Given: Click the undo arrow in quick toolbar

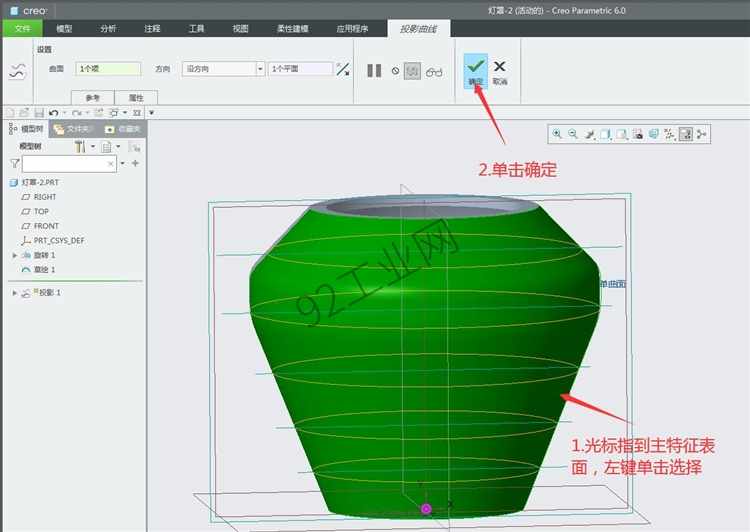Looking at the screenshot, I should pos(54,113).
